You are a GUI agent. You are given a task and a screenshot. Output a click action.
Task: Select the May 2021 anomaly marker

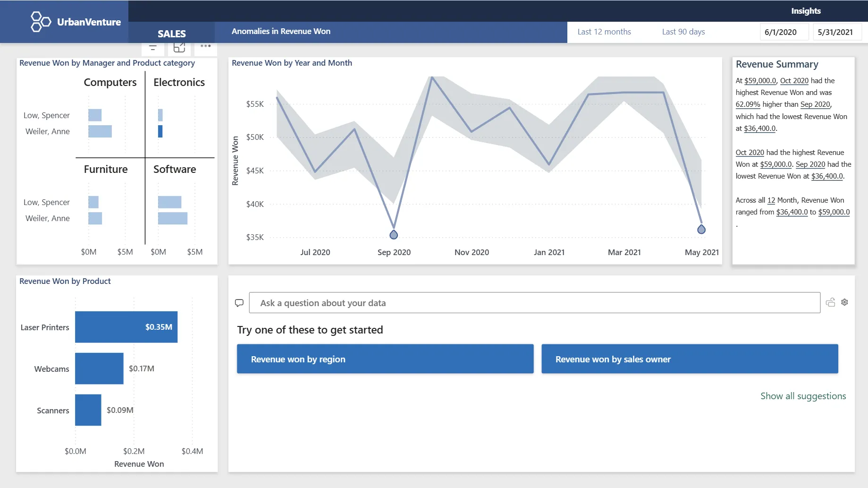pos(701,229)
